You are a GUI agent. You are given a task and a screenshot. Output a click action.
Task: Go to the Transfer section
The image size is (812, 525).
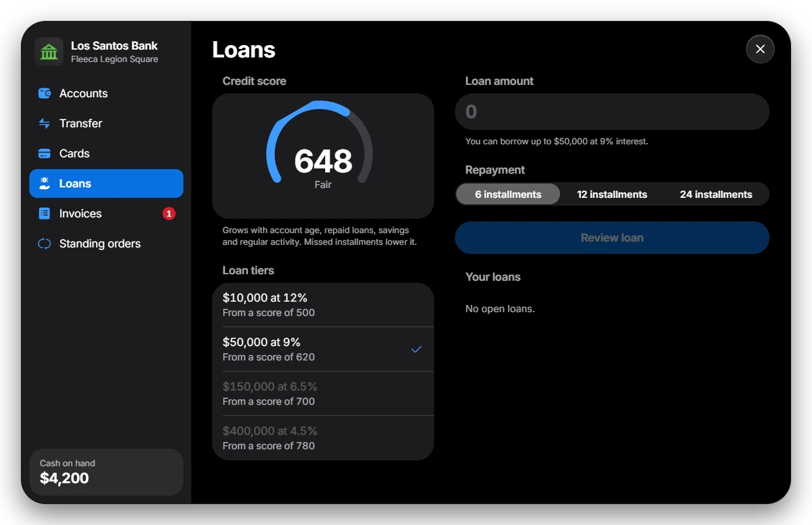pos(106,123)
